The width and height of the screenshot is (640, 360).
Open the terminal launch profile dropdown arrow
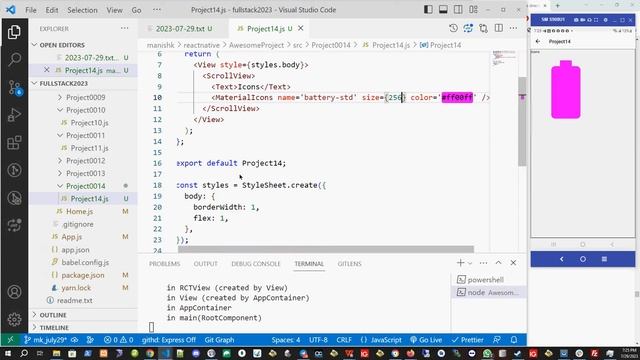point(470,263)
